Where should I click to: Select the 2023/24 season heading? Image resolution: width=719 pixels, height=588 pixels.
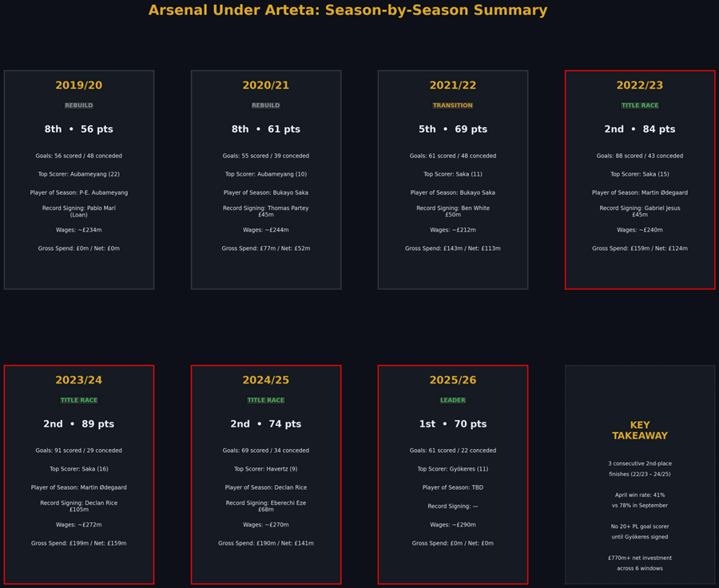click(x=78, y=380)
